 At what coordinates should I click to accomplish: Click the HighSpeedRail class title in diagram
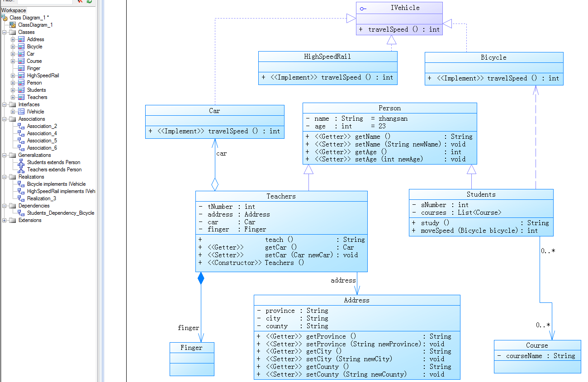(x=327, y=57)
